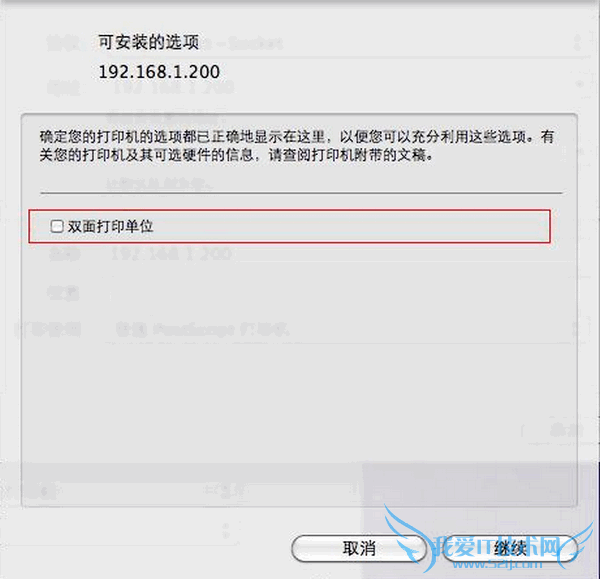Click the 双面打印单位 option label
This screenshot has height=579, width=600.
(x=111, y=227)
